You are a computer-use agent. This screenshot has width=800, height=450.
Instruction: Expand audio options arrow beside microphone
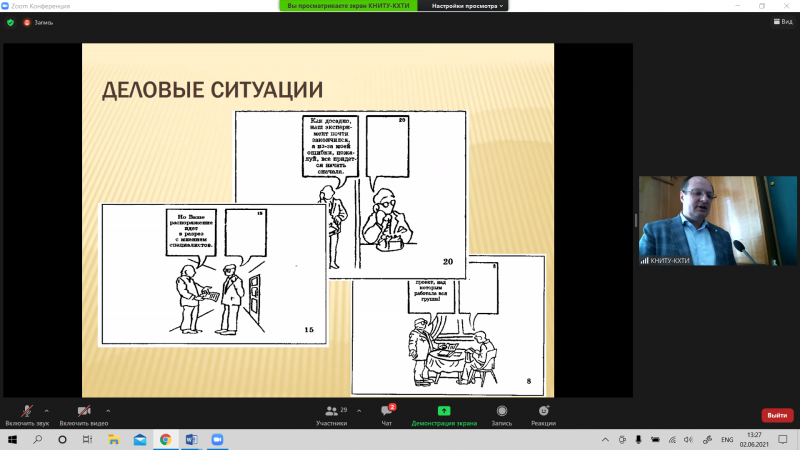click(x=47, y=410)
